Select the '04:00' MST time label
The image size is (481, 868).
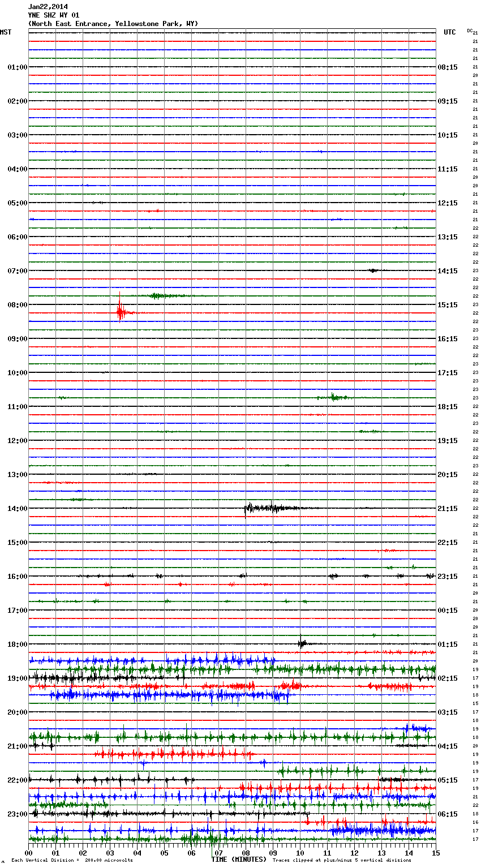click(18, 169)
